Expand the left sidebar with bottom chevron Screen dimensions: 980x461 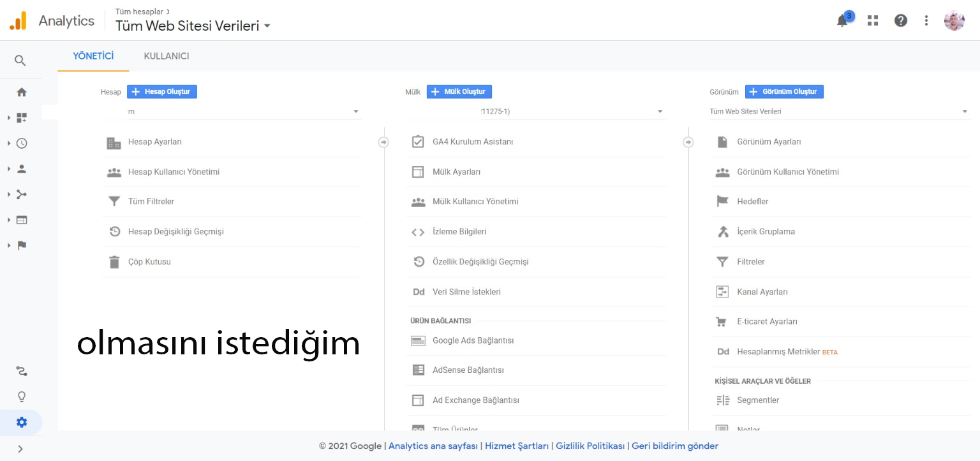coord(20,449)
